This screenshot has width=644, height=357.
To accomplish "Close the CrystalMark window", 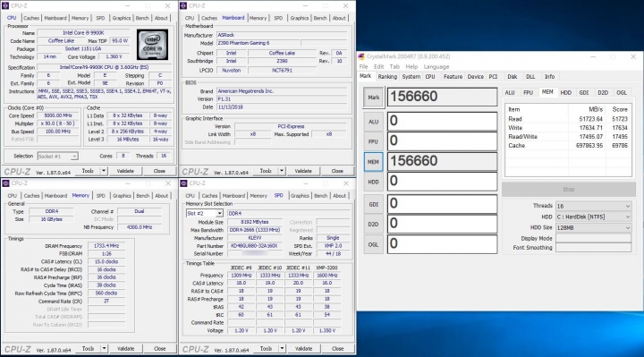I will [633, 56].
